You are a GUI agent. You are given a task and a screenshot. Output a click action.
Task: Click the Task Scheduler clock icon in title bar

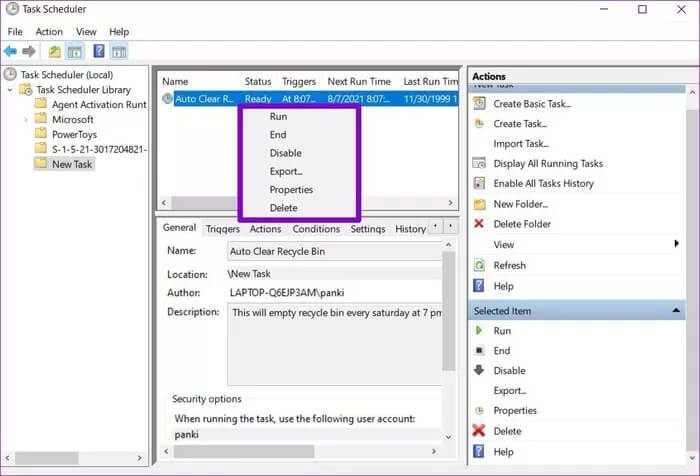tap(12, 9)
